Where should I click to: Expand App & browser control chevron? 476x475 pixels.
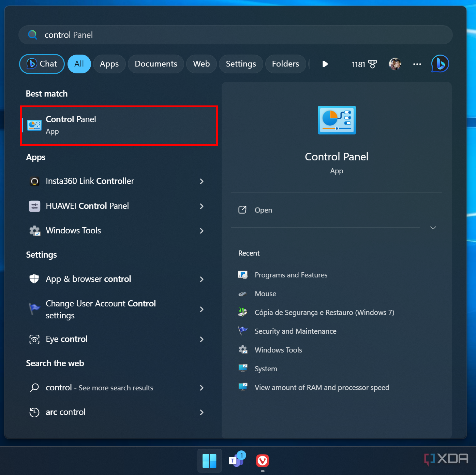point(202,279)
